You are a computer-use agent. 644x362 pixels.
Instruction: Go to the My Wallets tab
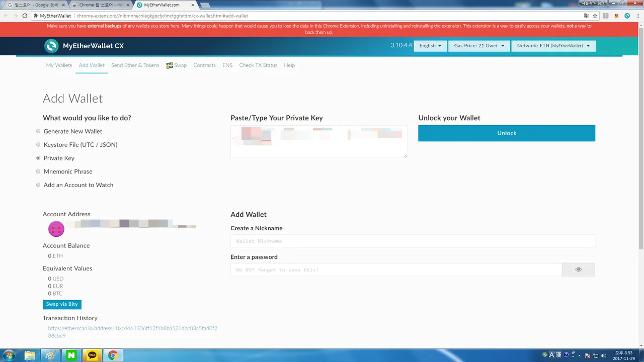point(59,65)
